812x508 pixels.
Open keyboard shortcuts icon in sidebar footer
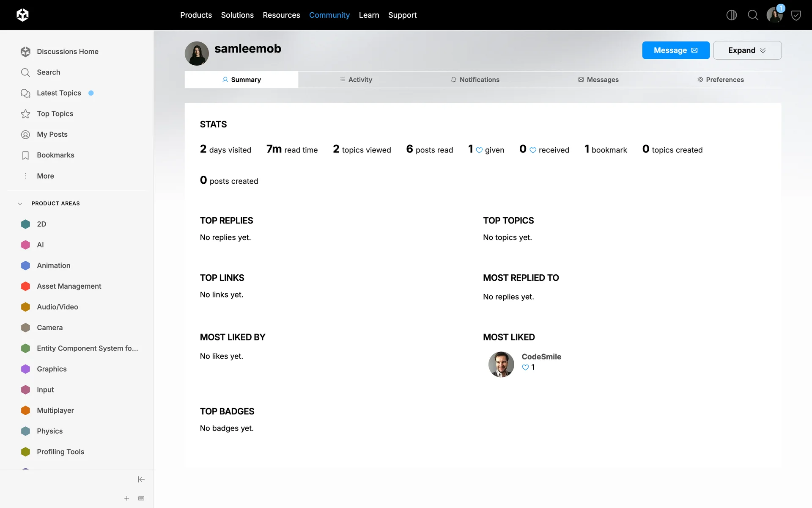click(141, 498)
